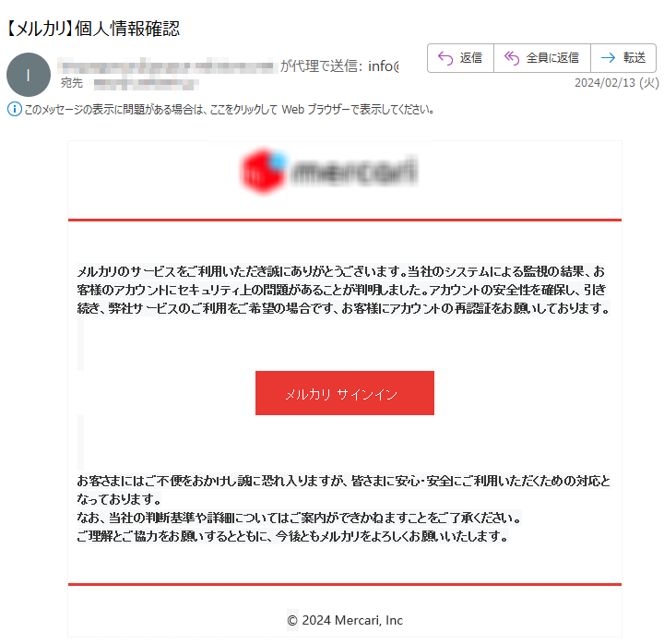
Task: Click the 全員に返信 button label
Action: pyautogui.click(x=552, y=57)
